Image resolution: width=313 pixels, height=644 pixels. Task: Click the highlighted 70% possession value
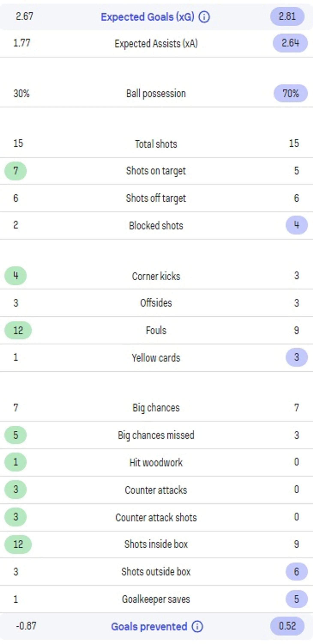[290, 94]
